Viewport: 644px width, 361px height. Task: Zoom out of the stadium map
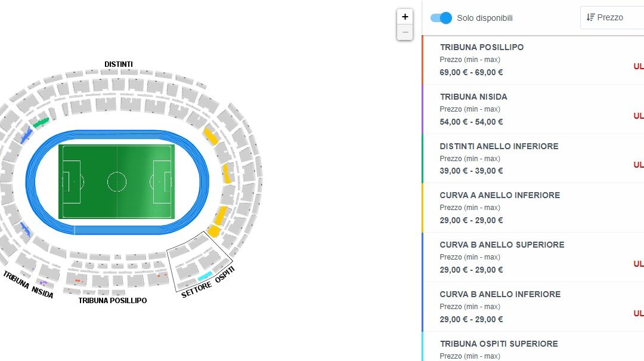point(405,32)
